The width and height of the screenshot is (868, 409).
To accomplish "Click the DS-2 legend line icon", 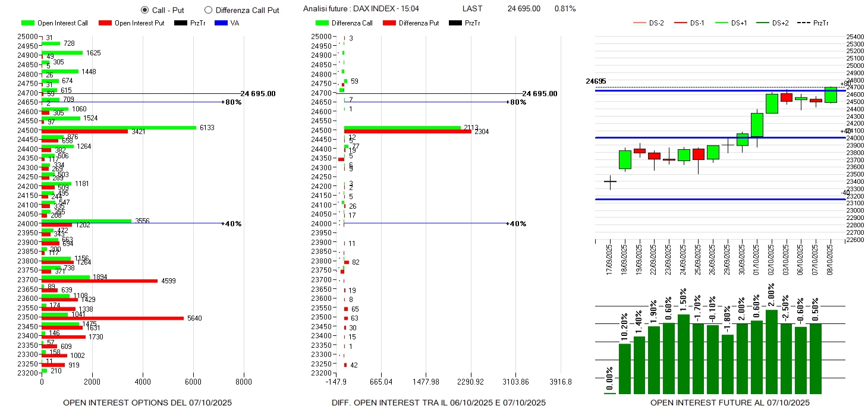I will pyautogui.click(x=640, y=23).
